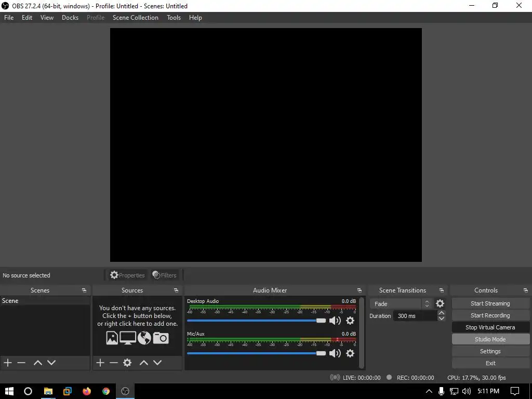Image resolution: width=532 pixels, height=399 pixels.
Task: Pop out the Scene Transitions dock
Action: (442, 290)
